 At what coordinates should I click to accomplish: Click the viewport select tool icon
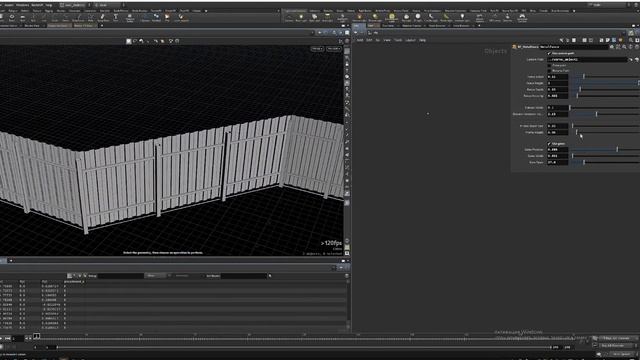pos(129,41)
